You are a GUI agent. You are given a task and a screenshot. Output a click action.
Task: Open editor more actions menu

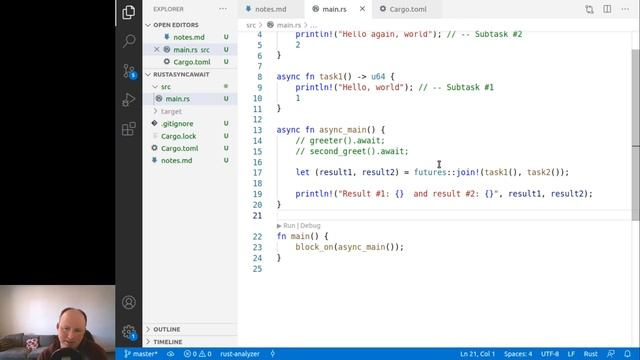point(625,9)
